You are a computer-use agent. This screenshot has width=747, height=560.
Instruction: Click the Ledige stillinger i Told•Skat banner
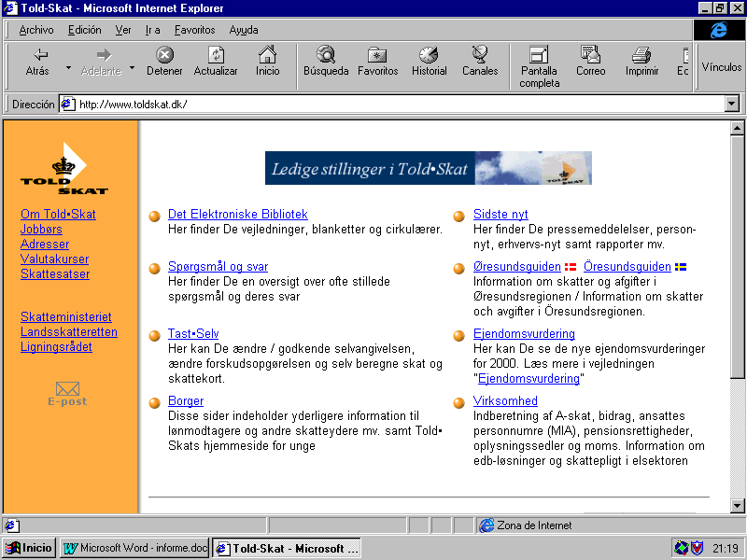click(x=429, y=168)
